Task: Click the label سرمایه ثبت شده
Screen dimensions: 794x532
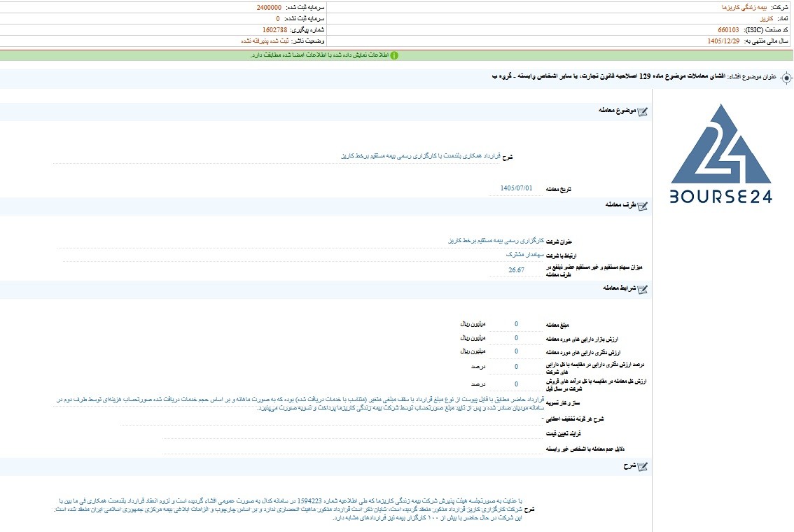Action: 305,8
